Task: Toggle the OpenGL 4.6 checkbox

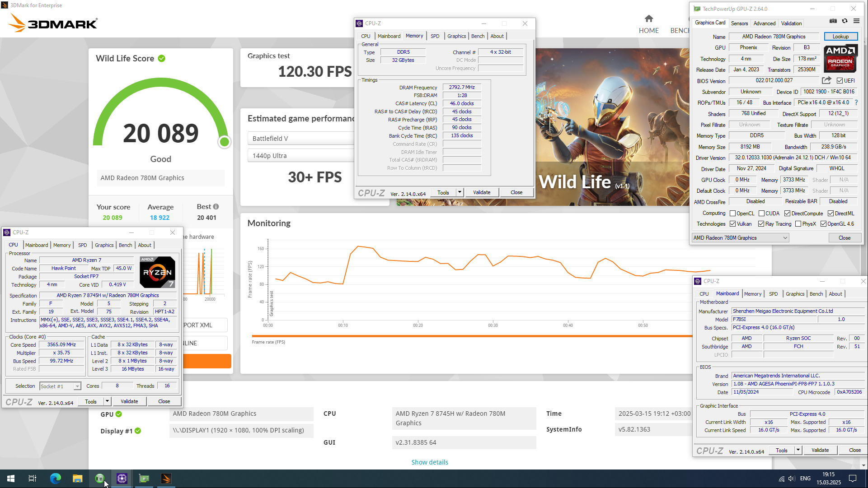Action: (823, 224)
